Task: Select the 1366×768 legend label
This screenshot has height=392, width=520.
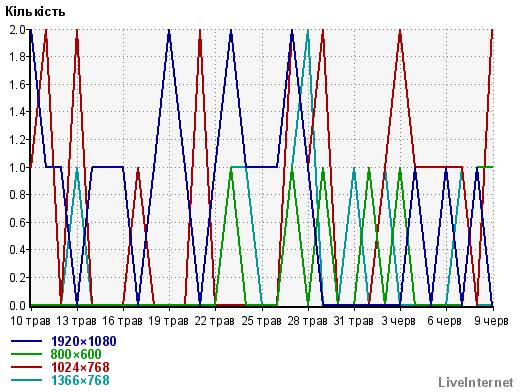Action: pos(80,380)
